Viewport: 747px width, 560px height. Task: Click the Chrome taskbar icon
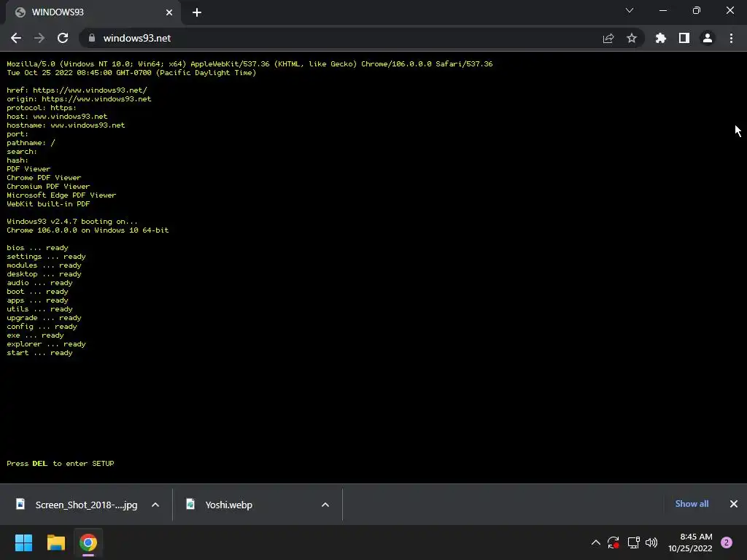88,542
